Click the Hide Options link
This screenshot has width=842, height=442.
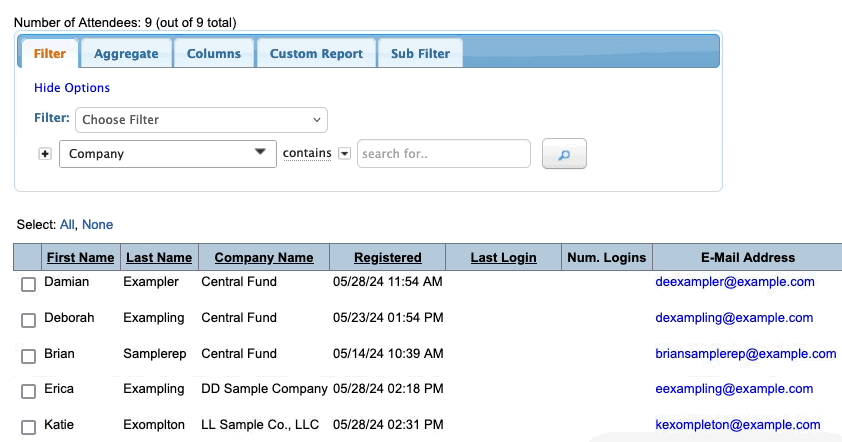[72, 88]
